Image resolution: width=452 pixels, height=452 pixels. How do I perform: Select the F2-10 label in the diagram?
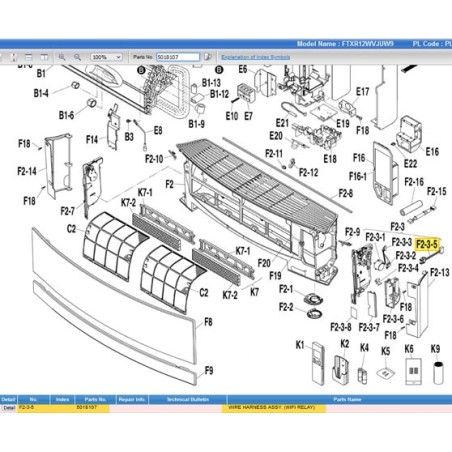click(154, 159)
